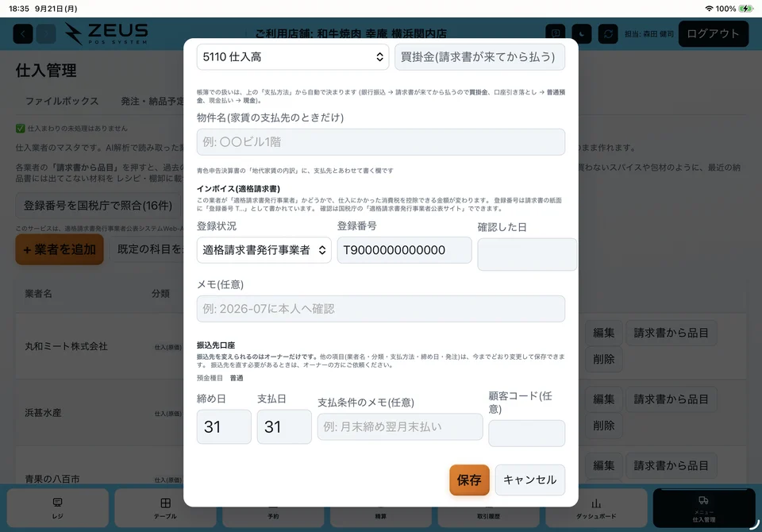Viewport: 762px width, 532px height.
Task: Click the ZEUS POS System logo
Action: click(x=106, y=33)
